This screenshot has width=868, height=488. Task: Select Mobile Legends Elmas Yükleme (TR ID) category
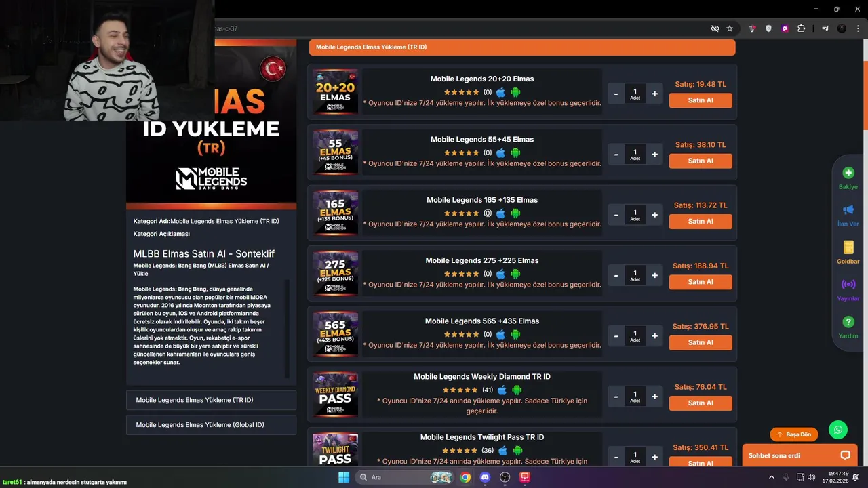pyautogui.click(x=211, y=400)
